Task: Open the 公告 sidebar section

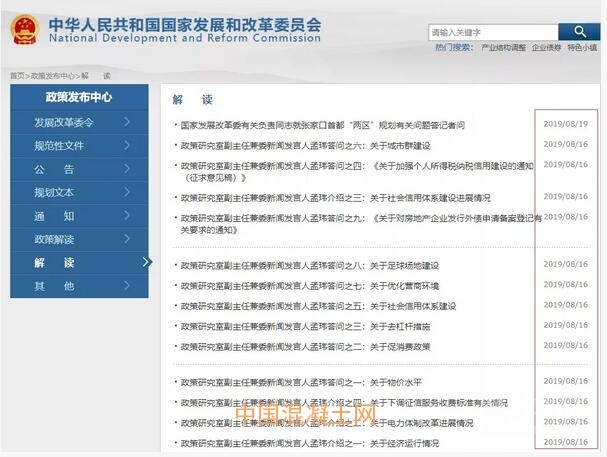Action: (55, 169)
